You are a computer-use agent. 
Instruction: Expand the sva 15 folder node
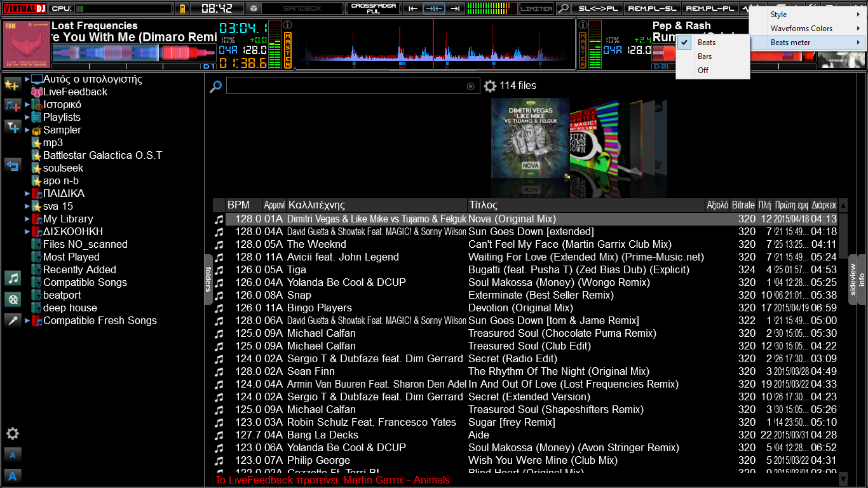pos(27,207)
